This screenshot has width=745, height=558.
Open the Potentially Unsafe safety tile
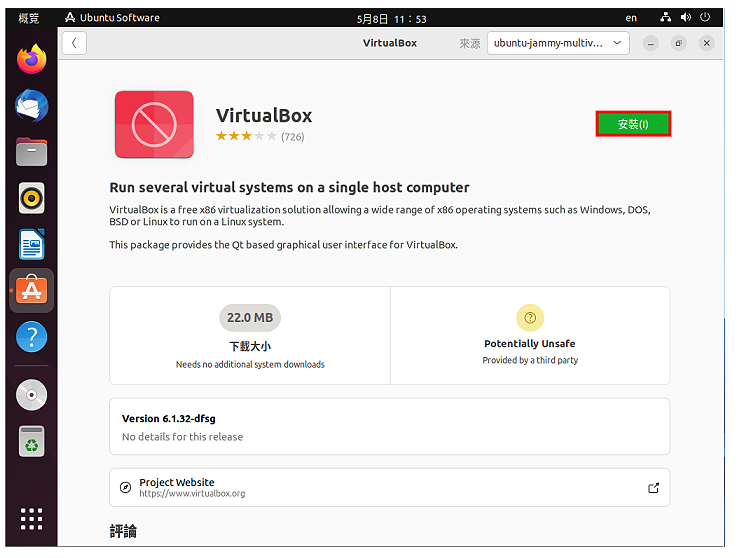click(530, 336)
